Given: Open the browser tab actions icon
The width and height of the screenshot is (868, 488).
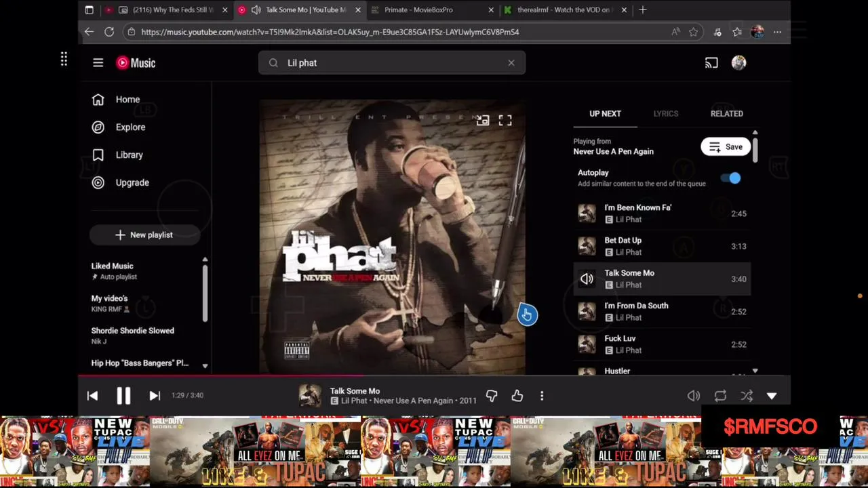Looking at the screenshot, I should tap(89, 10).
